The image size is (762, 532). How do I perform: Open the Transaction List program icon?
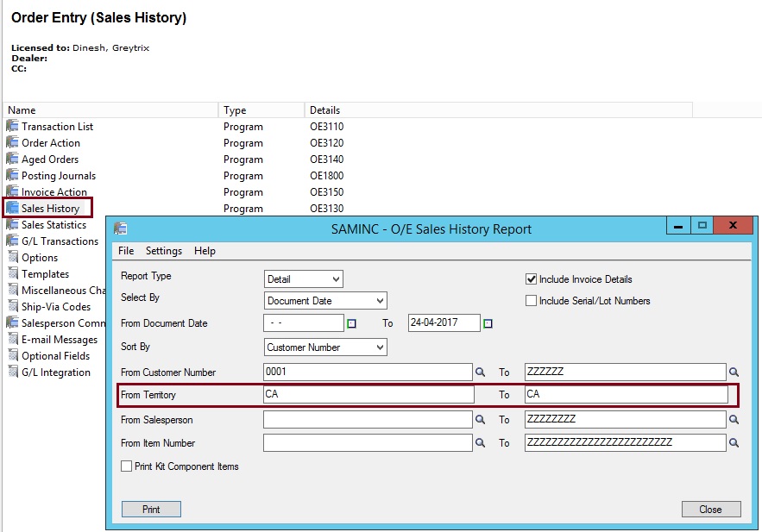tap(12, 126)
